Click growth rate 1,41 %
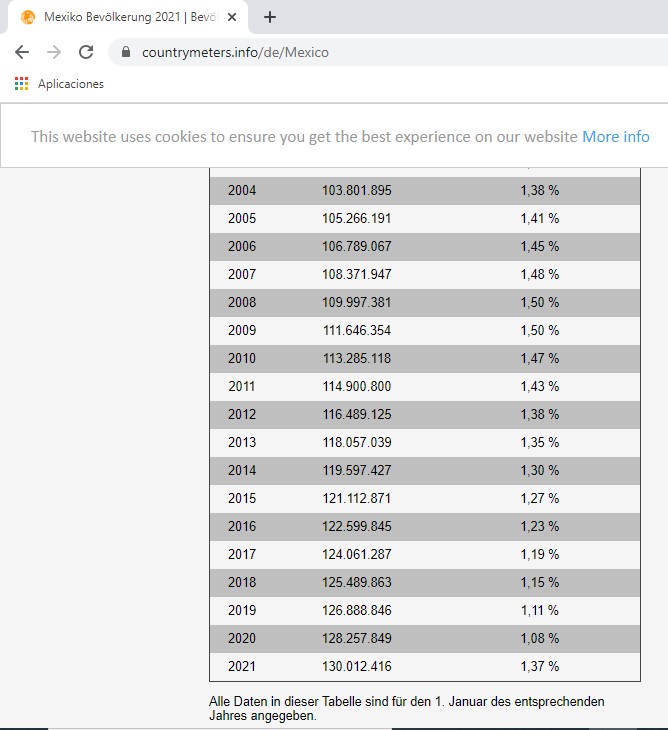This screenshot has height=730, width=668. tap(540, 218)
